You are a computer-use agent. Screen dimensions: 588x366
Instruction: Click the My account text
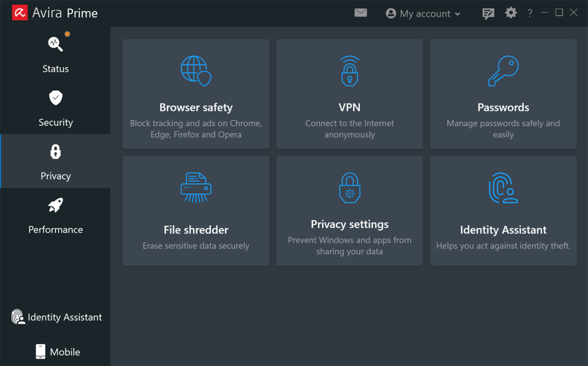click(x=425, y=14)
